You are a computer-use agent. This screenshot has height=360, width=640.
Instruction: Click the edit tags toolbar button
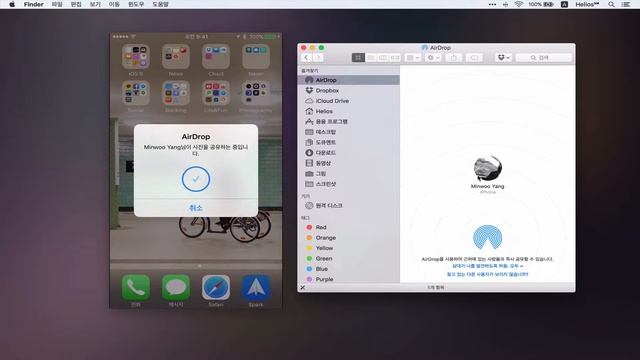point(474,58)
